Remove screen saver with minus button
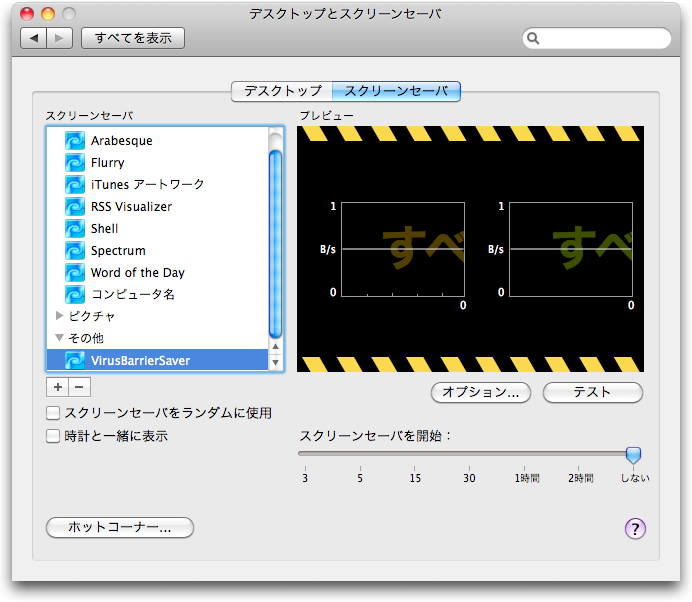Viewport: 692px width, 602px height. pos(79,387)
